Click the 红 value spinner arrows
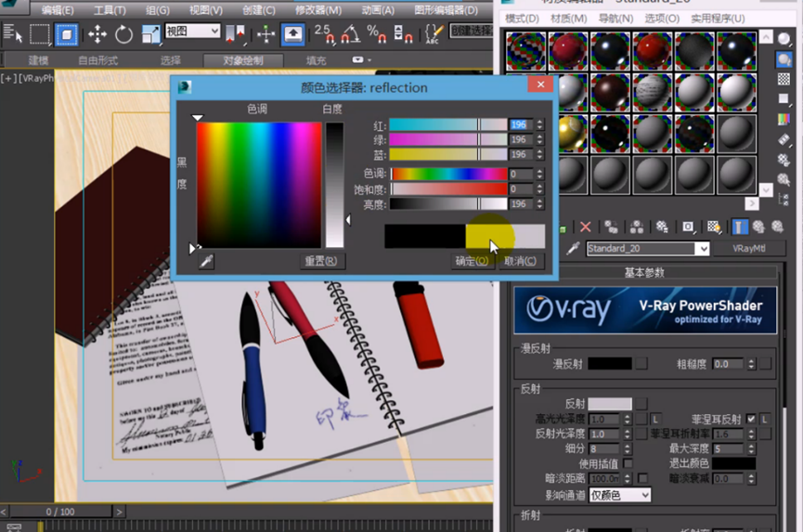The height and width of the screenshot is (532, 803). (539, 124)
